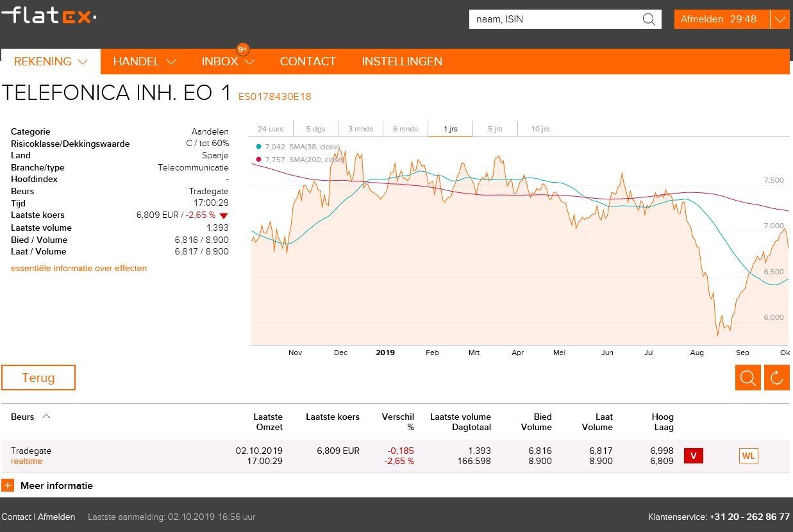Click Contact link in footer
The width and height of the screenshot is (793, 532).
[16, 517]
